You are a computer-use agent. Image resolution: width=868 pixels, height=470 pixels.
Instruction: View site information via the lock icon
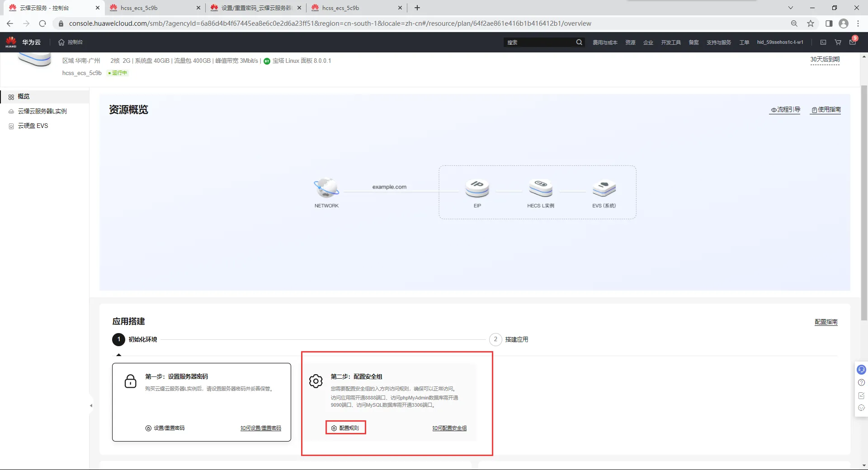tap(61, 23)
